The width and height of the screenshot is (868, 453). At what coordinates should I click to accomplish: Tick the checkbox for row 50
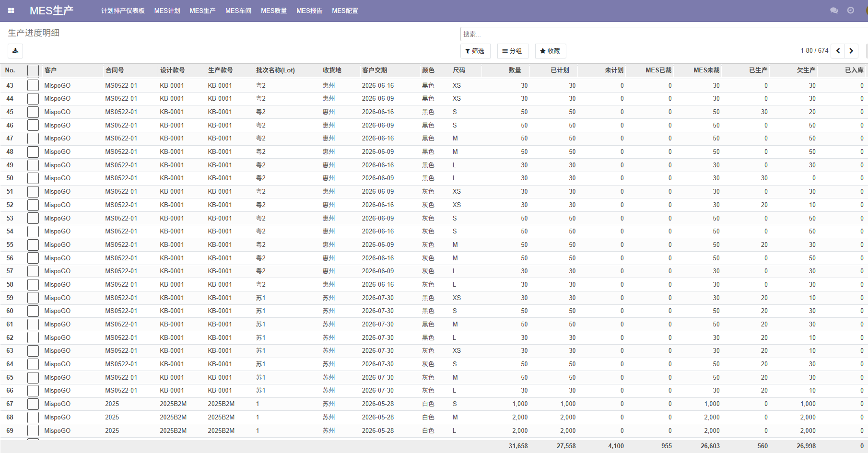[x=33, y=178]
